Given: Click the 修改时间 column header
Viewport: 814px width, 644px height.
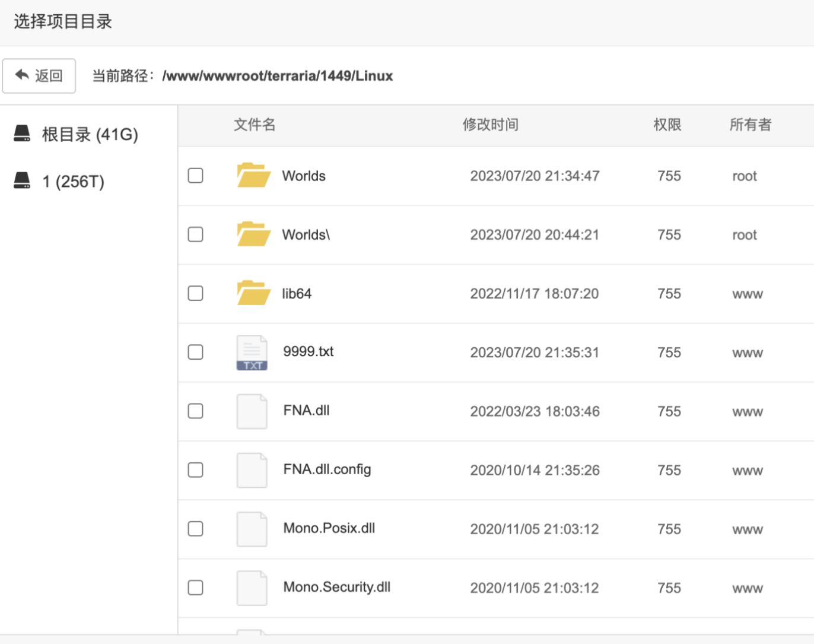Looking at the screenshot, I should click(490, 125).
